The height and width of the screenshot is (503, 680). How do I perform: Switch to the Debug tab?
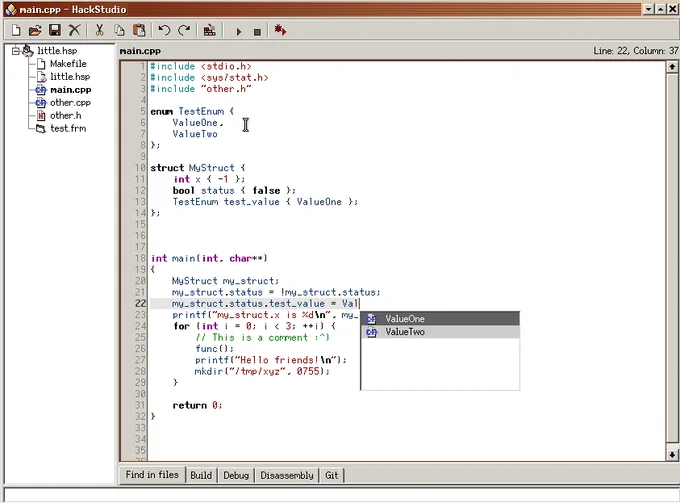(x=236, y=475)
